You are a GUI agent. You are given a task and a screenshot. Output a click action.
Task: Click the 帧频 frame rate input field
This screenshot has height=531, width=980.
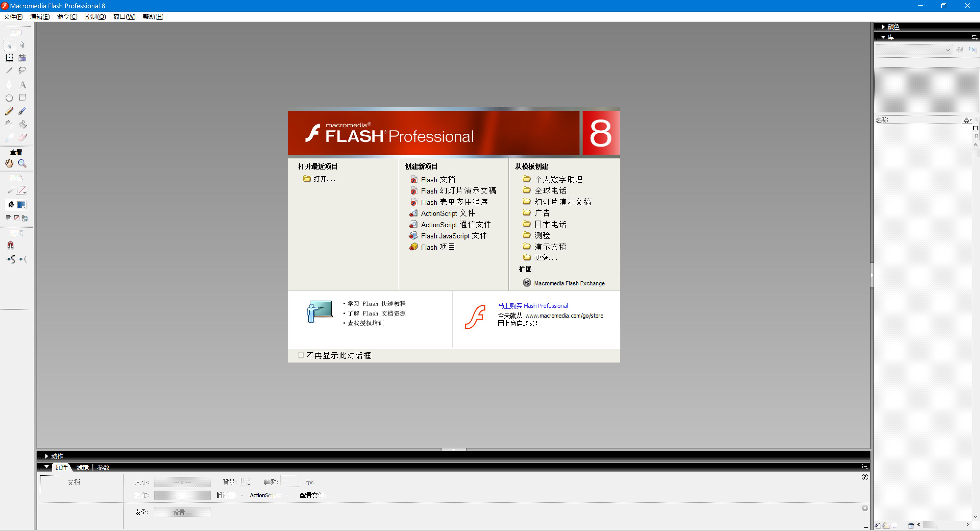tap(290, 481)
